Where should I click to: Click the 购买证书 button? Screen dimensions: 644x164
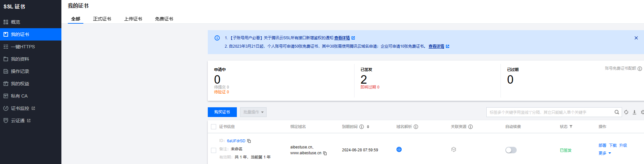point(222,112)
